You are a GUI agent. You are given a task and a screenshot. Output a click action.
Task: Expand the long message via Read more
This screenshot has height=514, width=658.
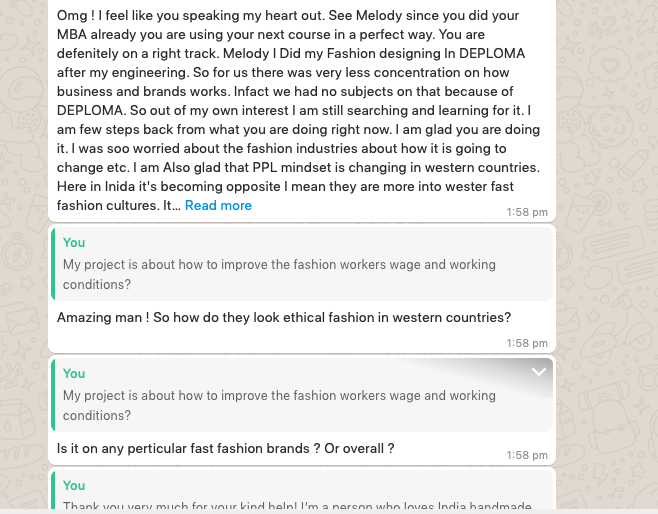click(x=218, y=205)
